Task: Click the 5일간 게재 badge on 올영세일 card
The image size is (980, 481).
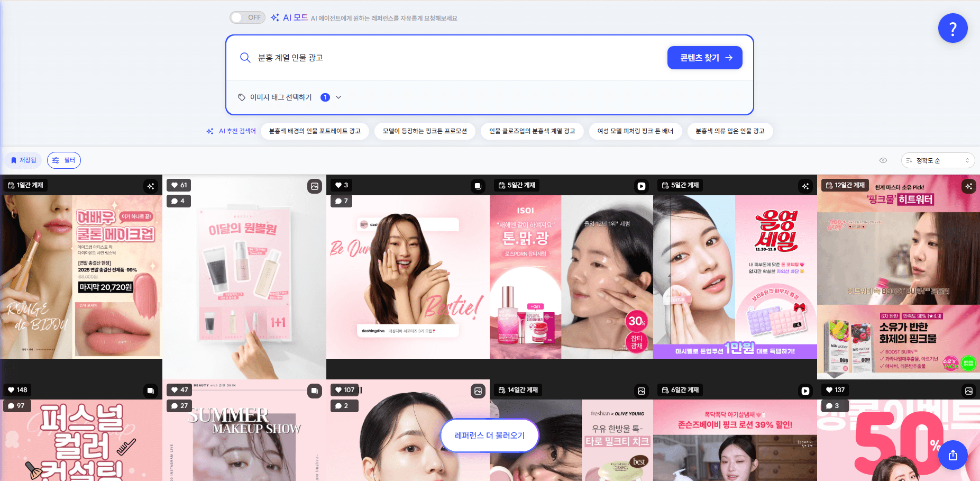Action: [x=680, y=185]
